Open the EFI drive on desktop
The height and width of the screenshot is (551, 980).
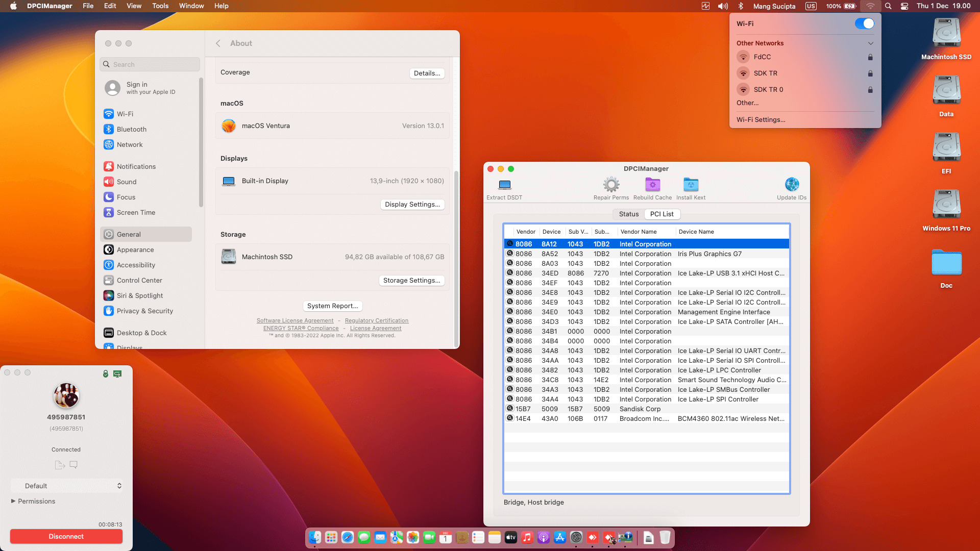pyautogui.click(x=946, y=153)
